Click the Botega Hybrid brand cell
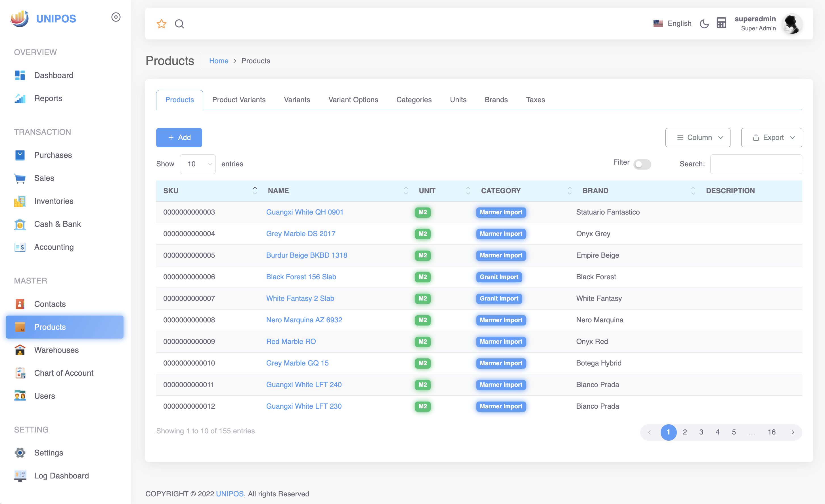 (599, 363)
